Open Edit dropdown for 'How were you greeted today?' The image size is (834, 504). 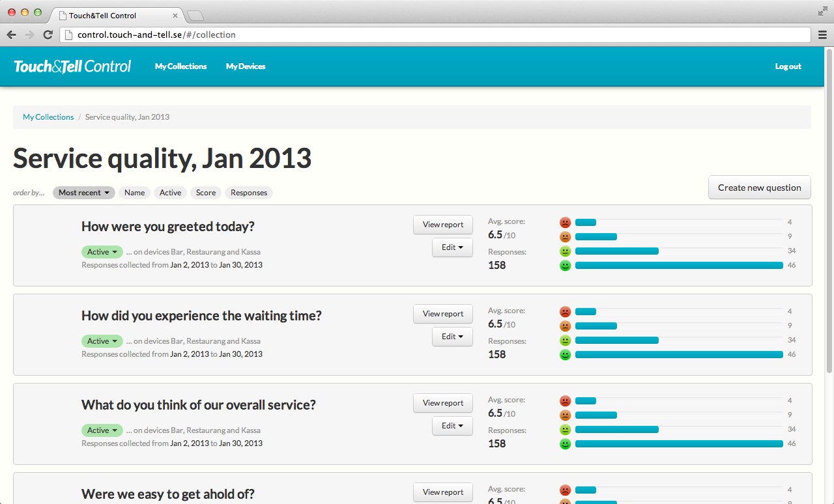tap(452, 247)
